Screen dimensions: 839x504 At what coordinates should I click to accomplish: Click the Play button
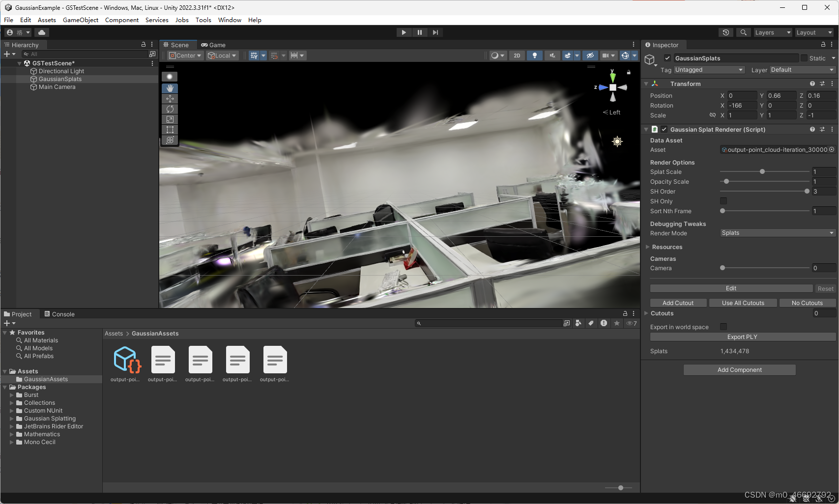coord(403,32)
